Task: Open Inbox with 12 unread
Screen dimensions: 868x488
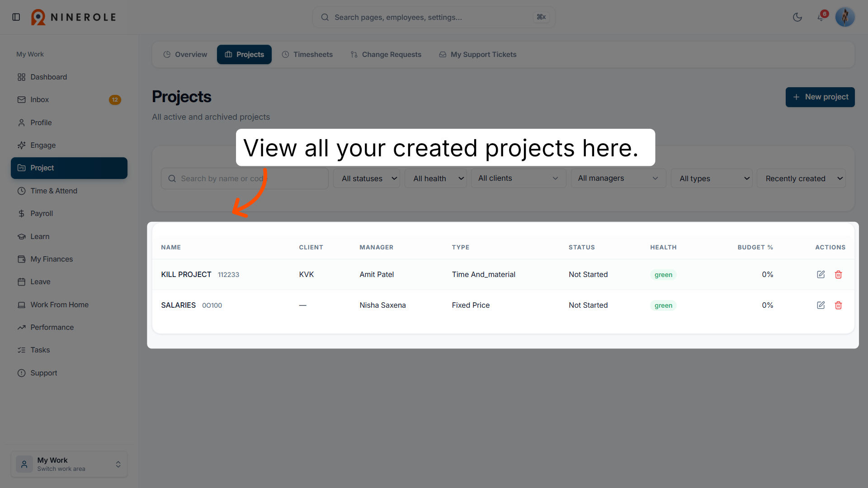Action: pos(69,100)
